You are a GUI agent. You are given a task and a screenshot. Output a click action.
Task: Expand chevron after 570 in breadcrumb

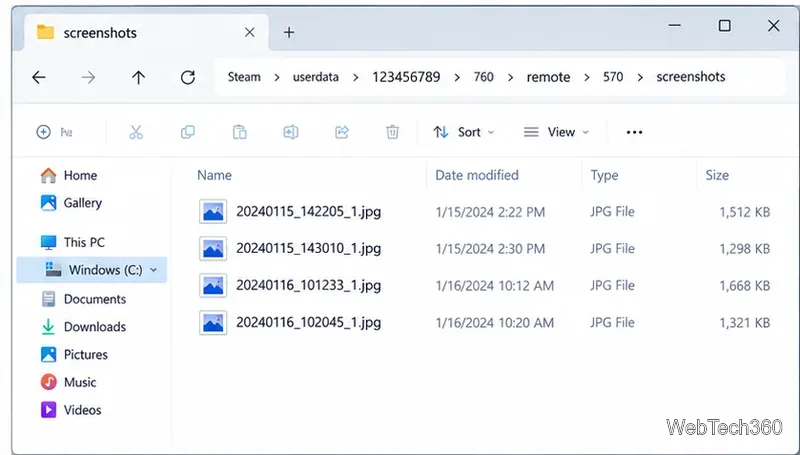pyautogui.click(x=640, y=78)
